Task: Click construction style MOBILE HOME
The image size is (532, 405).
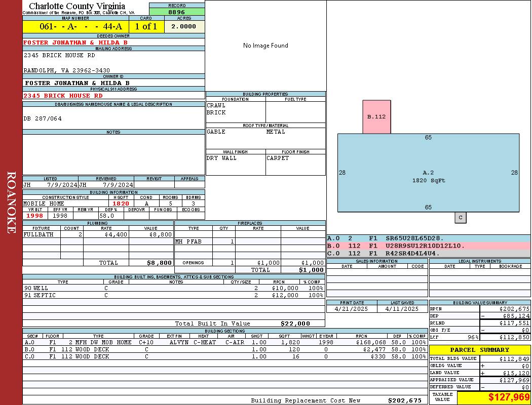Action: pos(44,204)
